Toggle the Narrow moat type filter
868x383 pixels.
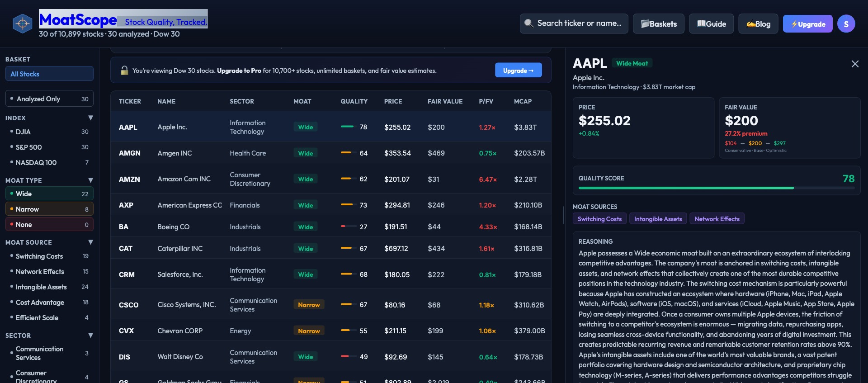[49, 209]
